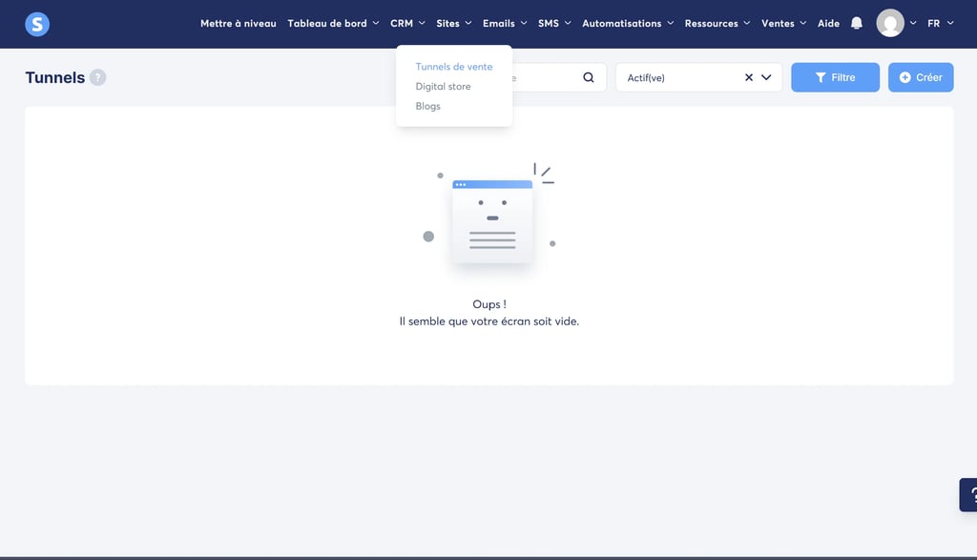Expand the Automatisations menu
The width and height of the screenshot is (977, 560).
[x=628, y=23]
